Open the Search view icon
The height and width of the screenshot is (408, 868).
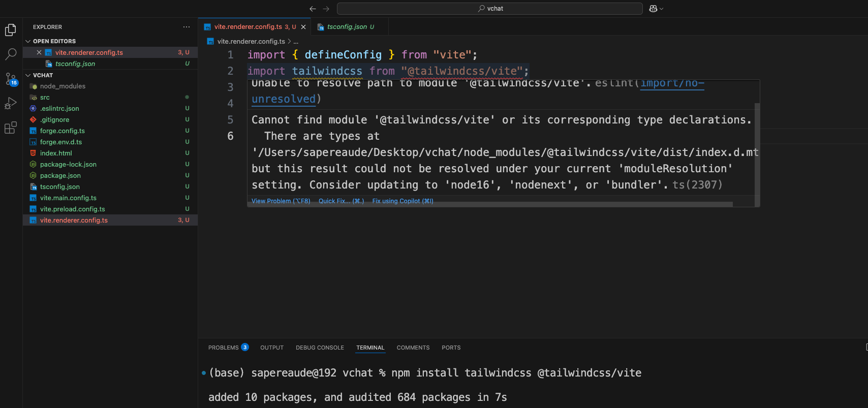click(11, 54)
